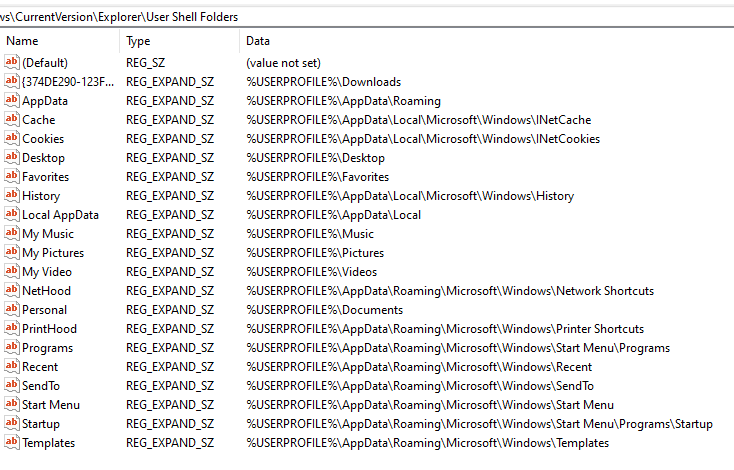Click the string icon next to History
Screen dimensions: 734x470
(12, 196)
